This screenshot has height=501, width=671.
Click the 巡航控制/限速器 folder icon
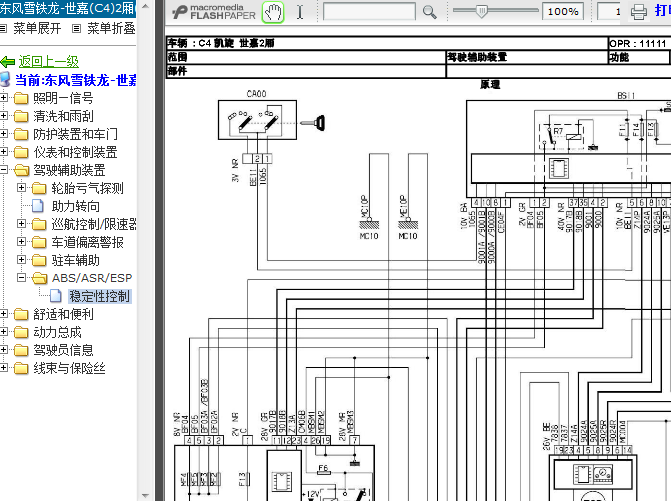pos(39,225)
